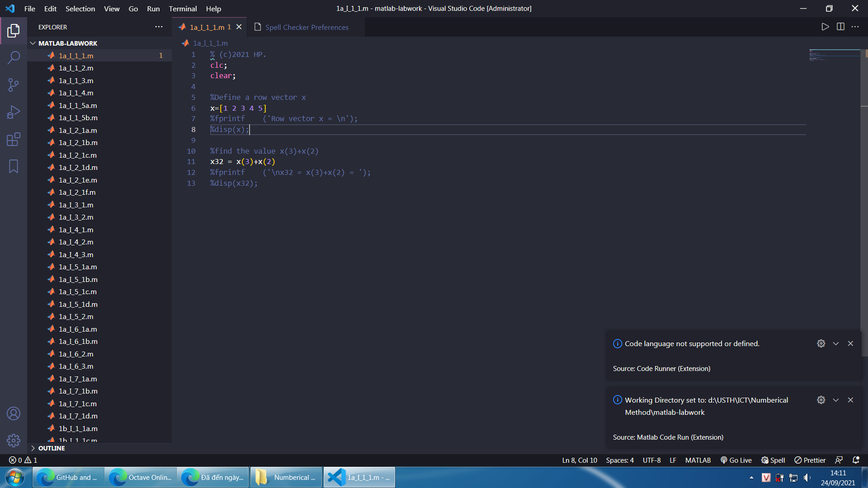Open the Source Control view
Image resolution: width=868 pixels, height=488 pixels.
14,84
